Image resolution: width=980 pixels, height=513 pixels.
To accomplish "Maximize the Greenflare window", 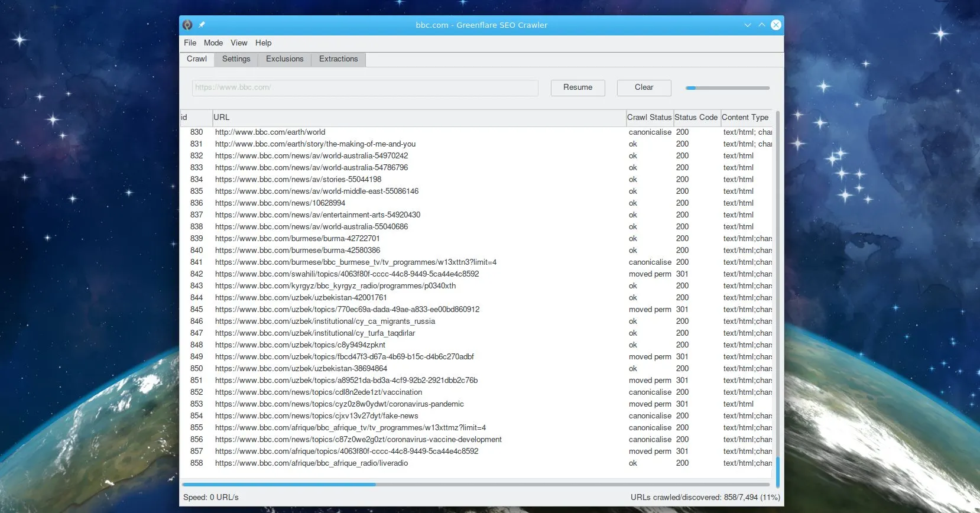I will (762, 25).
